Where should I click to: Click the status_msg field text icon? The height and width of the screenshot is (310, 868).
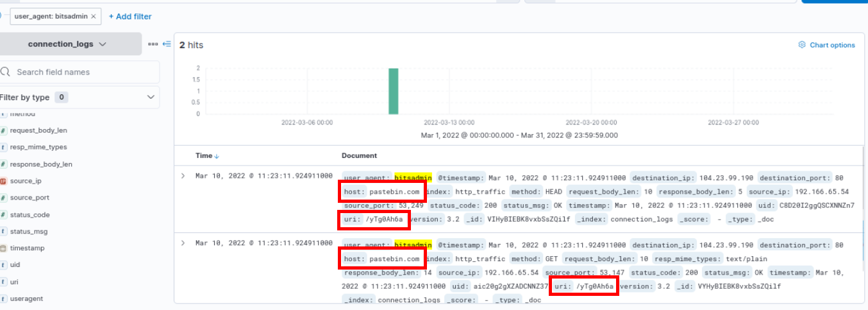tap(4, 231)
